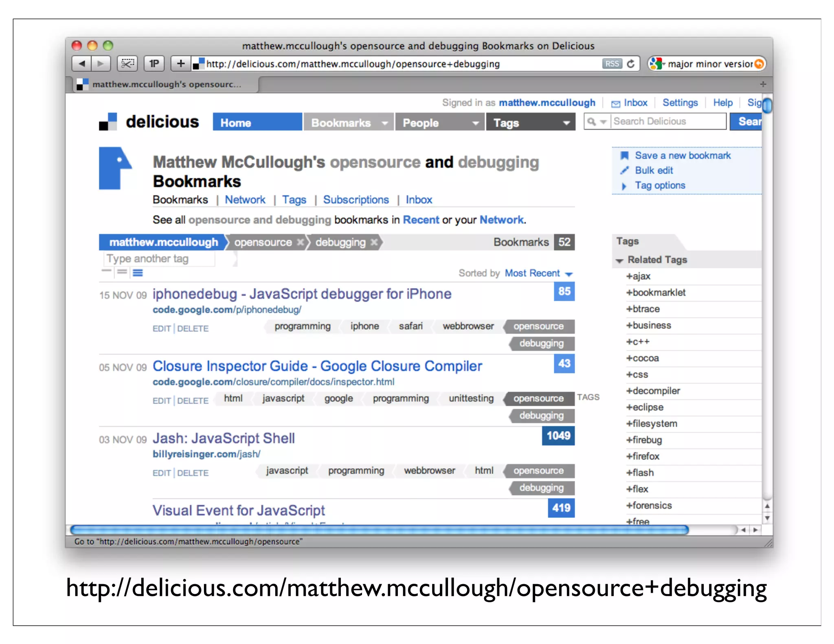Expand Tag options disclosure triangle
Image resolution: width=834 pixels, height=644 pixels.
pyautogui.click(x=624, y=186)
